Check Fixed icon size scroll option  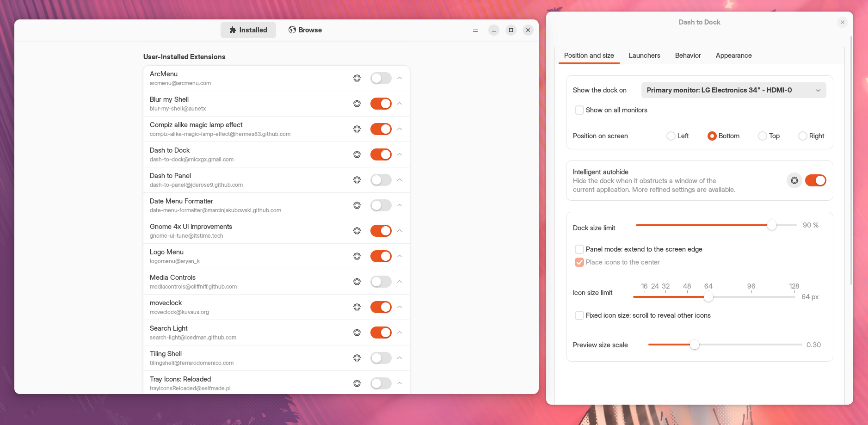point(579,315)
